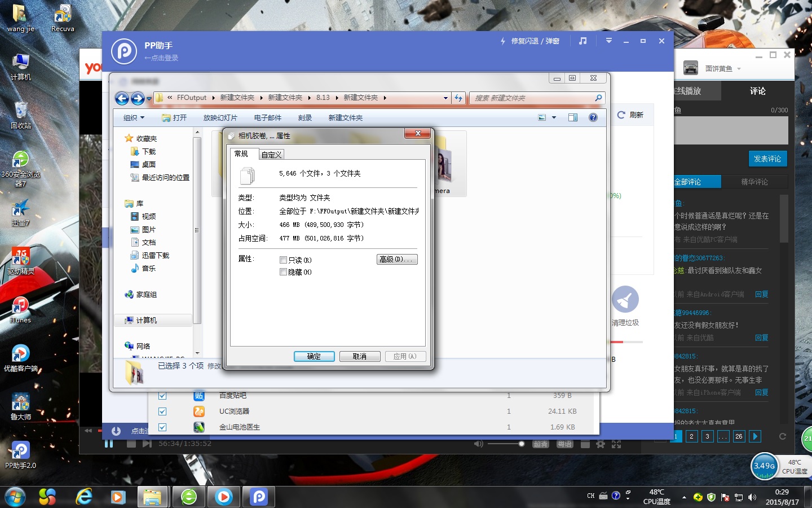Enable the 只读 read-only checkbox
Image resolution: width=812 pixels, height=508 pixels.
pyautogui.click(x=283, y=260)
